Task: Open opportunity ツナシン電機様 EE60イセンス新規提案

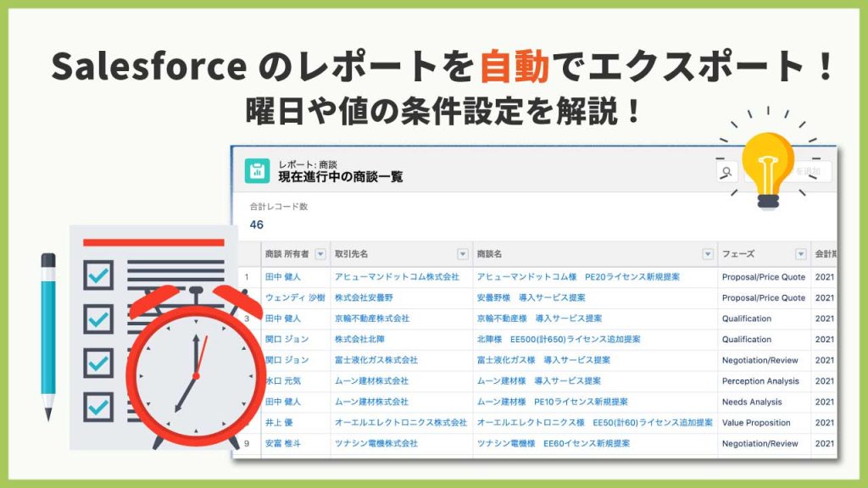Action: click(x=553, y=444)
